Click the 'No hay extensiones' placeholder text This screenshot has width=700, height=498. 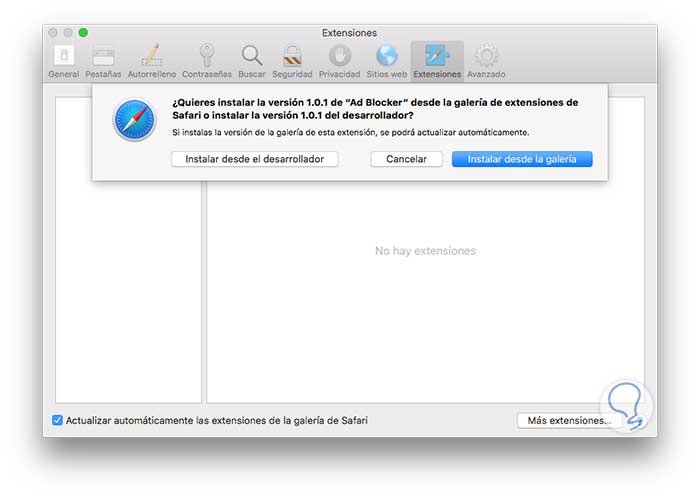click(425, 251)
